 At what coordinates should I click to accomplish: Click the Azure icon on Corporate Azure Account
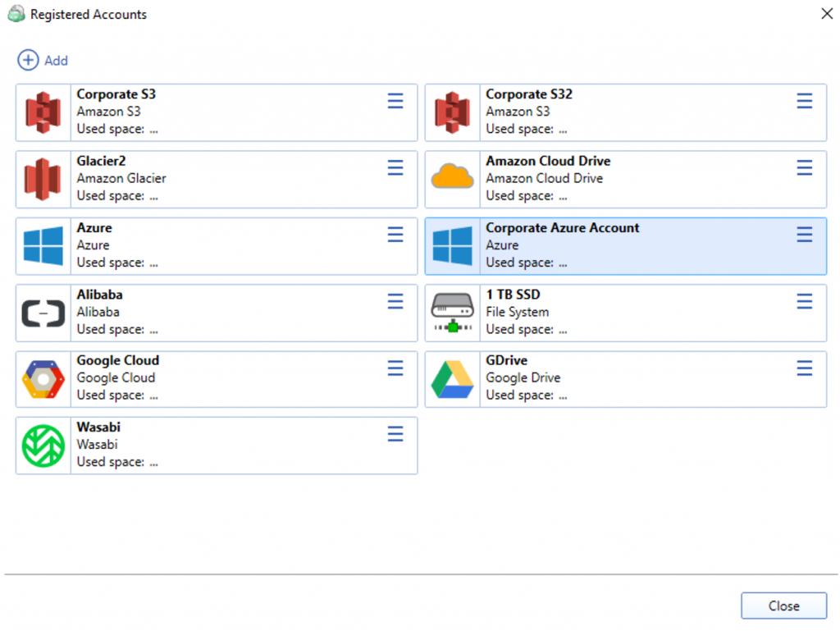pos(452,245)
